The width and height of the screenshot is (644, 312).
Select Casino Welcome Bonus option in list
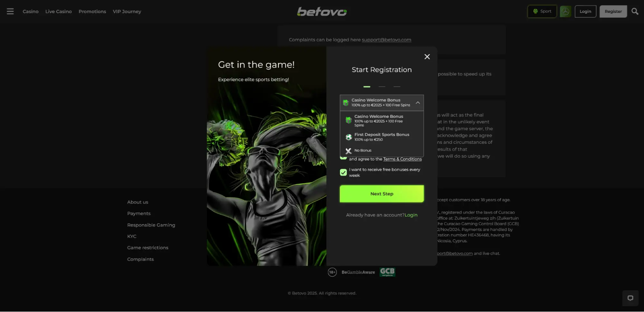pyautogui.click(x=382, y=121)
